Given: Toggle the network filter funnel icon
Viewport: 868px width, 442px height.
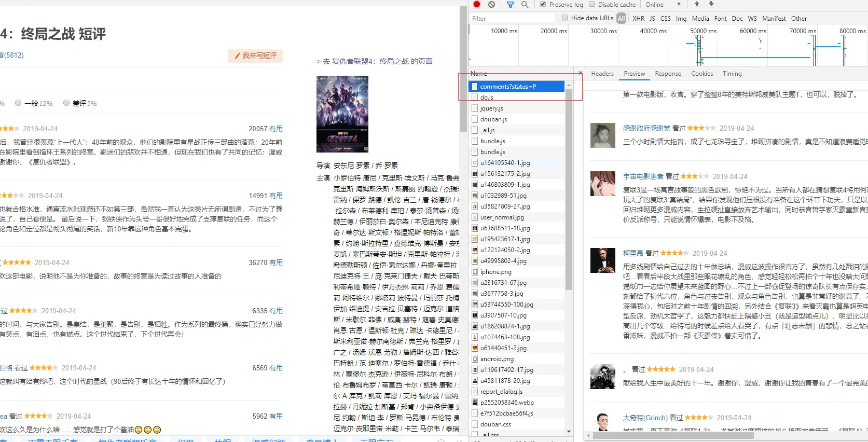Looking at the screenshot, I should point(510,4).
